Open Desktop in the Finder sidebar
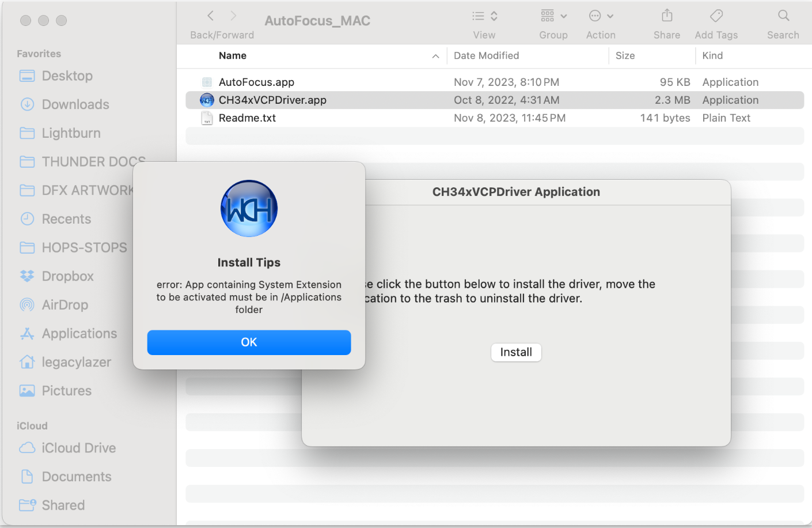 click(x=67, y=76)
